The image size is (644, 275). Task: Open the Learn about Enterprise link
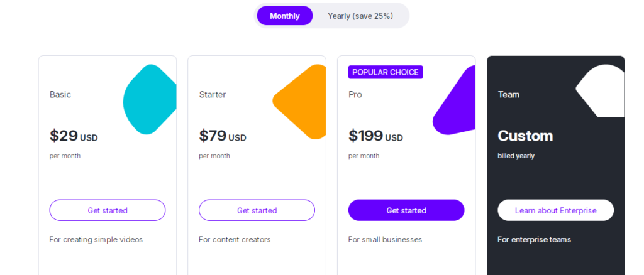(x=555, y=210)
